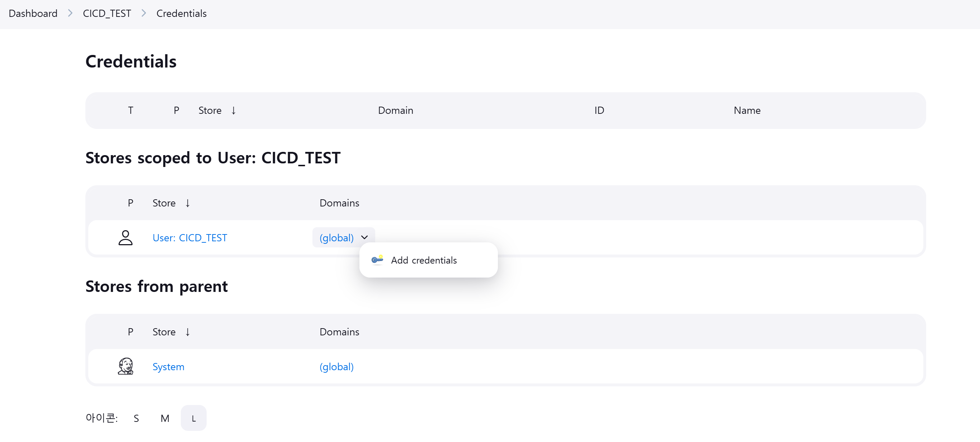The image size is (980, 442).
Task: Sort Credentials table by Name column
Action: [746, 110]
